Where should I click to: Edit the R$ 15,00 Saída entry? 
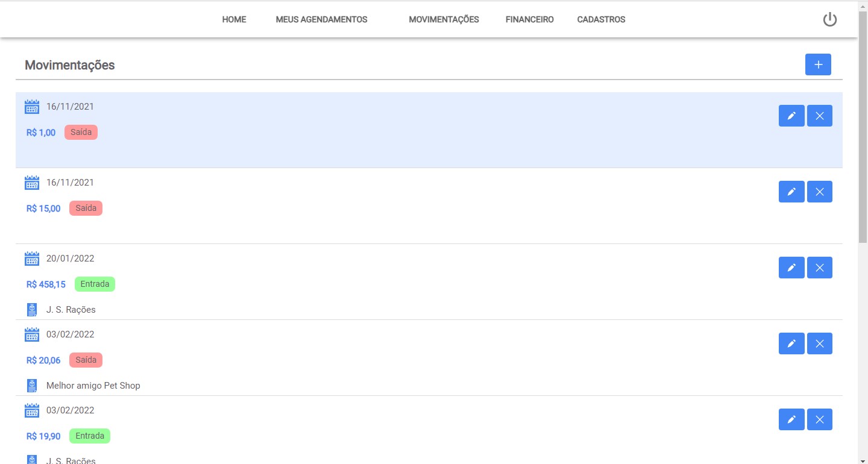(791, 192)
